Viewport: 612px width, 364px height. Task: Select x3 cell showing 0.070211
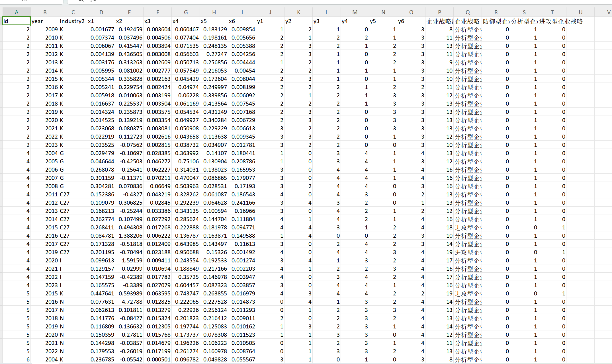157,178
